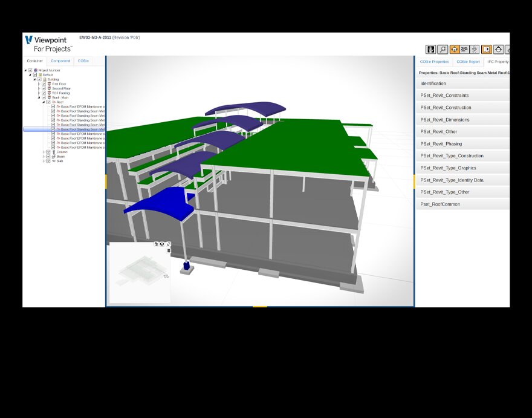
Task: Open the Identification properties section
Action: [462, 83]
